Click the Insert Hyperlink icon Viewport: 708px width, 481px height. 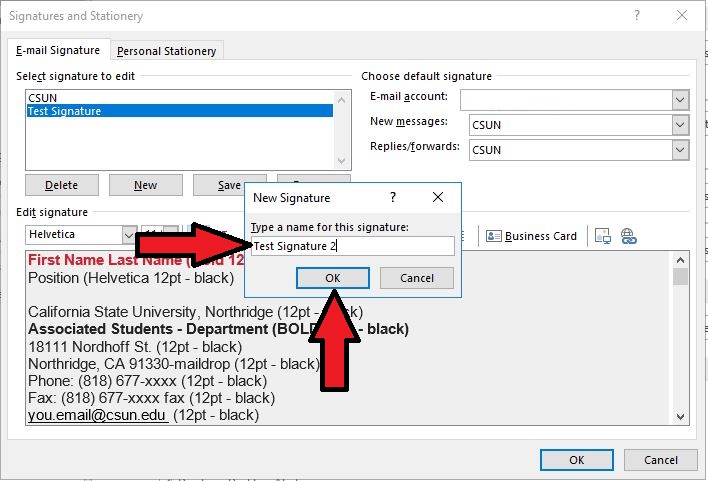click(629, 236)
